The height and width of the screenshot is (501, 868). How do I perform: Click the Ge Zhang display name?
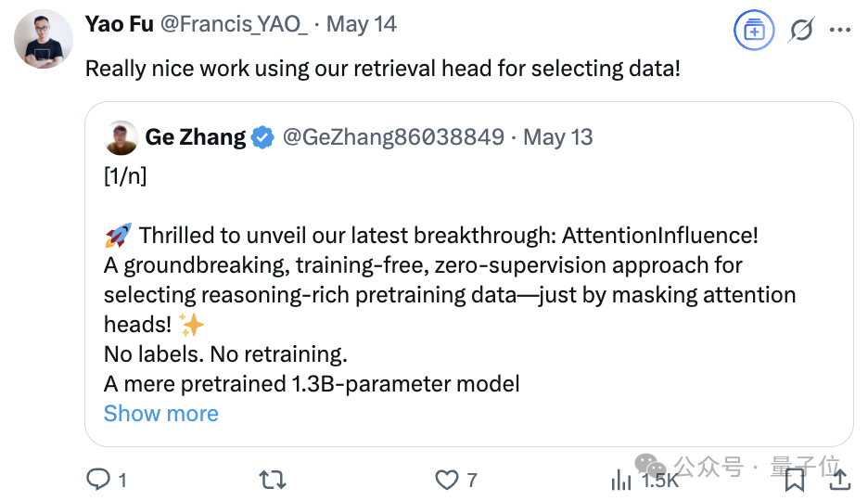point(196,137)
